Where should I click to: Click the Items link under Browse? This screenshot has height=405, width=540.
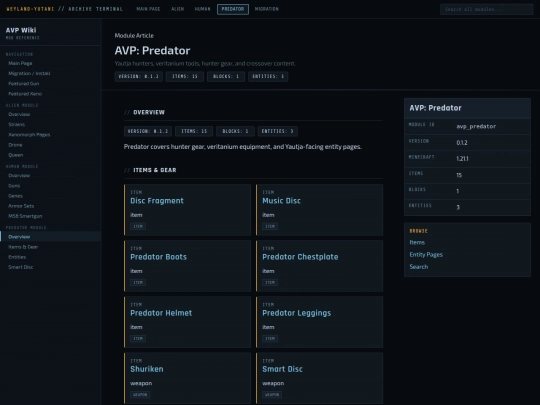click(x=417, y=242)
